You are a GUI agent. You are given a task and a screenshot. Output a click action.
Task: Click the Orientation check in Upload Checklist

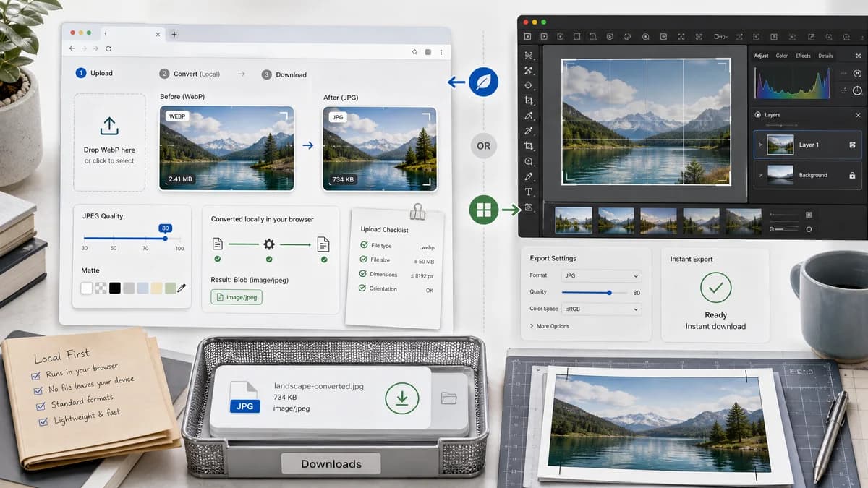pyautogui.click(x=362, y=288)
